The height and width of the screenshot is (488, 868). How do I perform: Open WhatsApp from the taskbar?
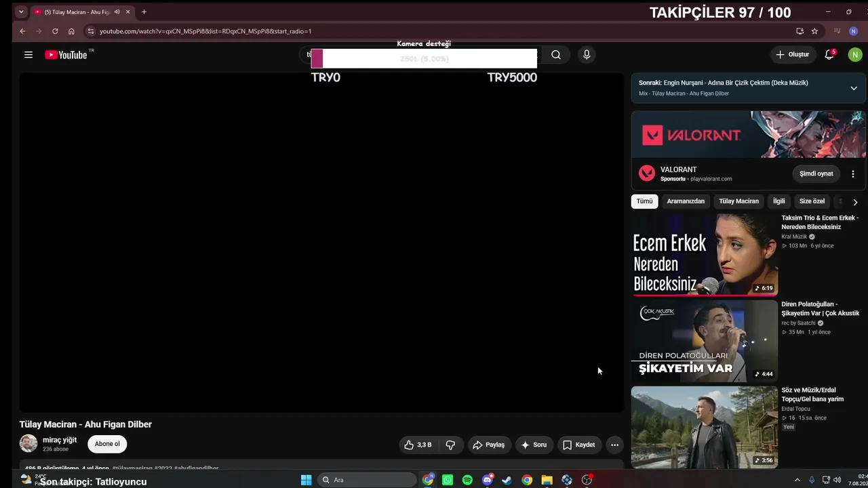(x=448, y=480)
